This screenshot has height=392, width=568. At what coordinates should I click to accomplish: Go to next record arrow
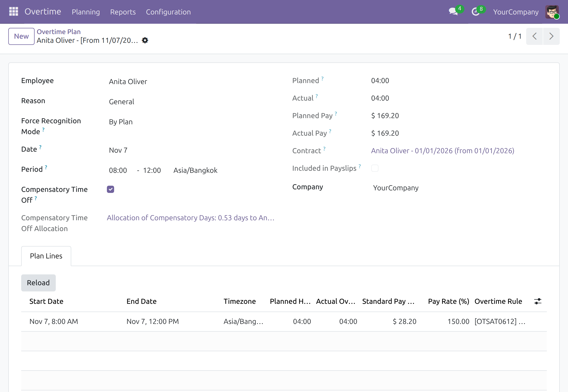pyautogui.click(x=551, y=36)
